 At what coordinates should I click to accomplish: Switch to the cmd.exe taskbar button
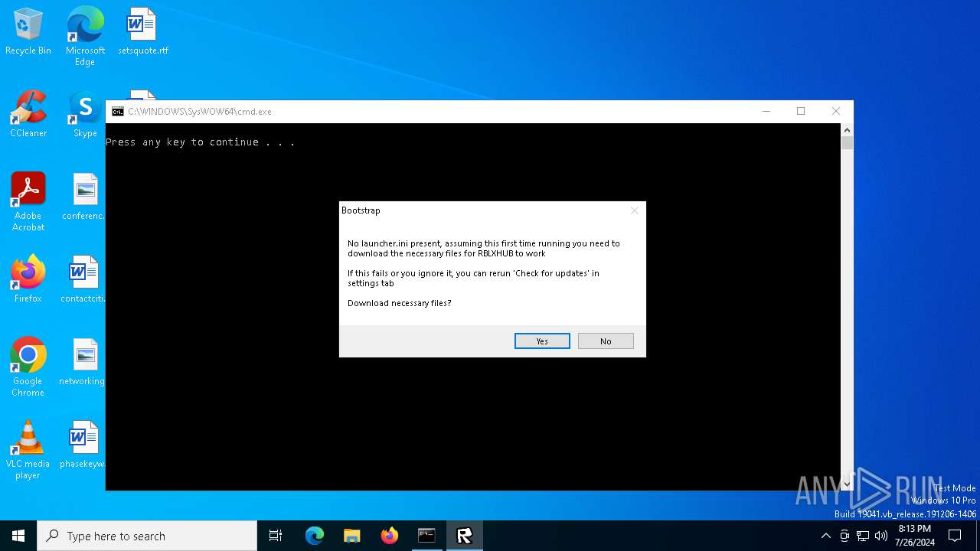click(x=426, y=536)
